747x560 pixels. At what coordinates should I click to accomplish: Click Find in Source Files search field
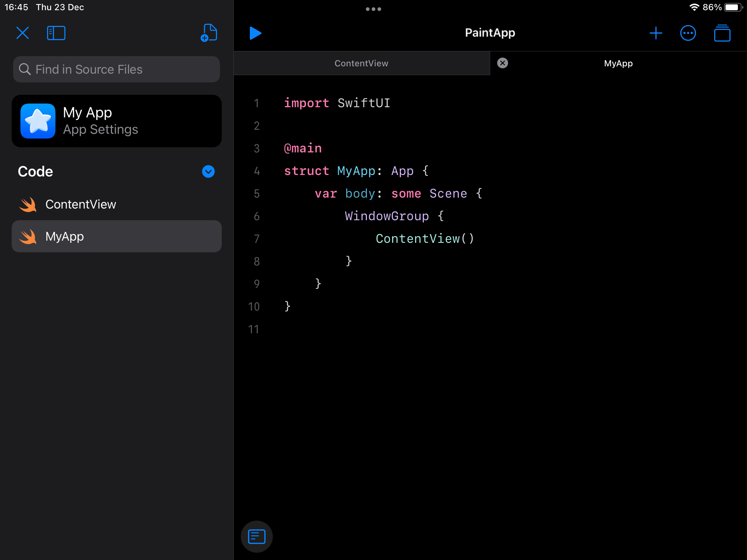coord(116,69)
